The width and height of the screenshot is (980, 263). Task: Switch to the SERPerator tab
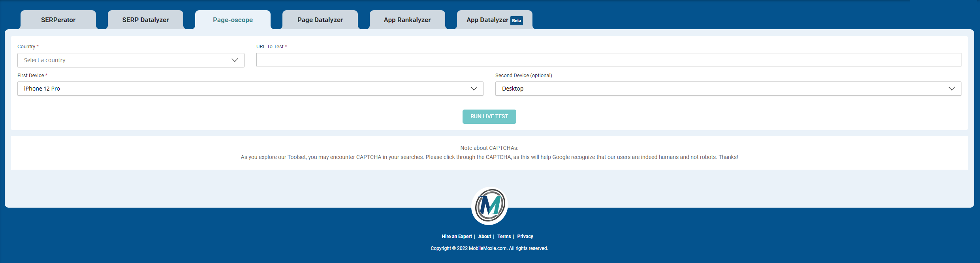click(58, 20)
